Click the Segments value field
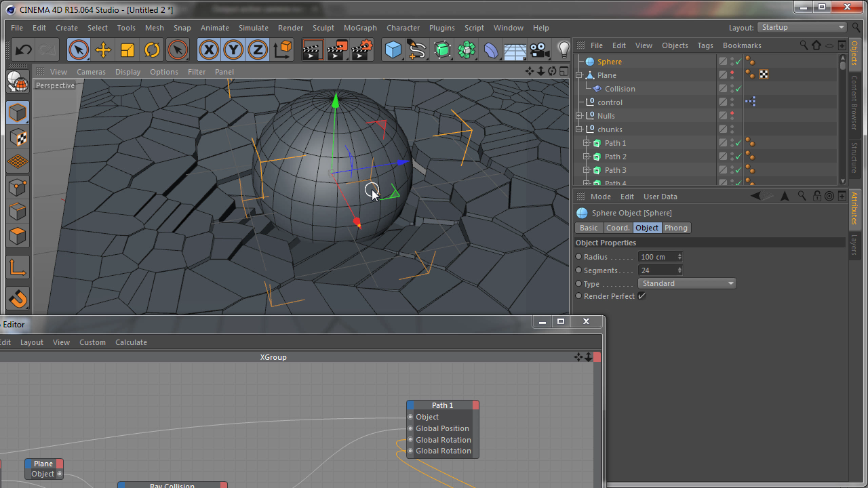Viewport: 868px width, 488px height. coord(657,270)
